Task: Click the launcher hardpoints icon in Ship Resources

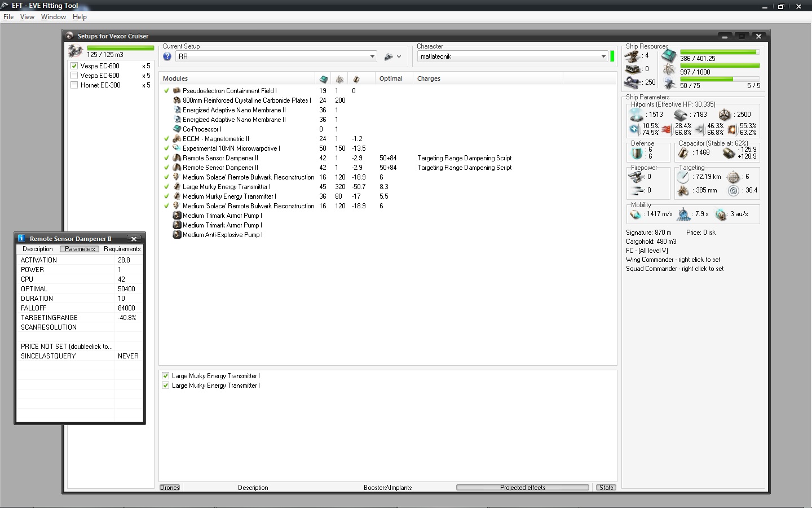Action: [x=633, y=69]
